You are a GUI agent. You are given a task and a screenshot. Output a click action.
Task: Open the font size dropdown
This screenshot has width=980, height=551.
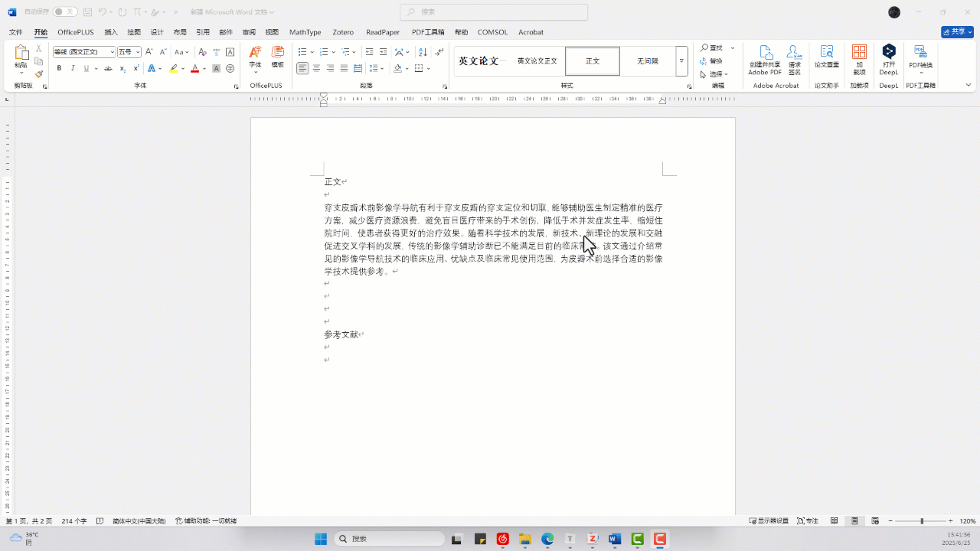pyautogui.click(x=139, y=51)
